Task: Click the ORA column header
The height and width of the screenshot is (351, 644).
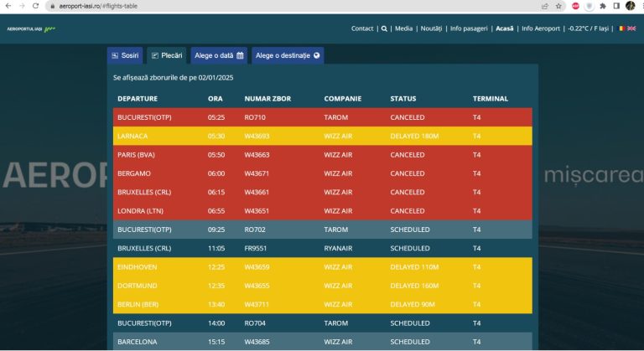Action: (x=216, y=99)
